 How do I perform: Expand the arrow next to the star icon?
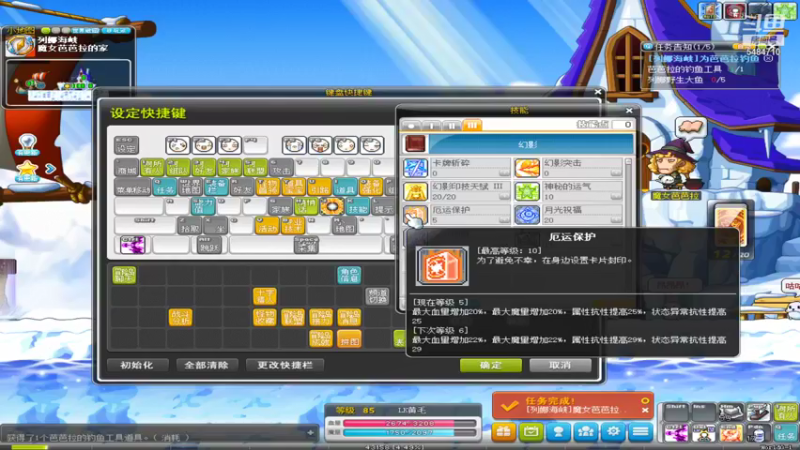click(50, 168)
